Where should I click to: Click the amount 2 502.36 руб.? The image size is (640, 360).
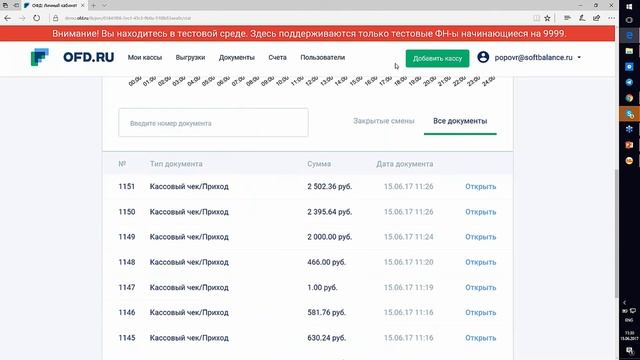point(329,187)
